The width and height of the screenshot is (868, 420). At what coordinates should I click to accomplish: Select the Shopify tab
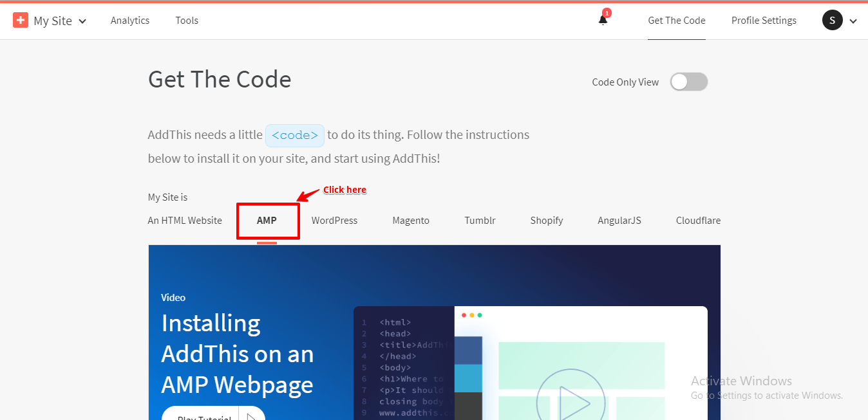(x=547, y=221)
